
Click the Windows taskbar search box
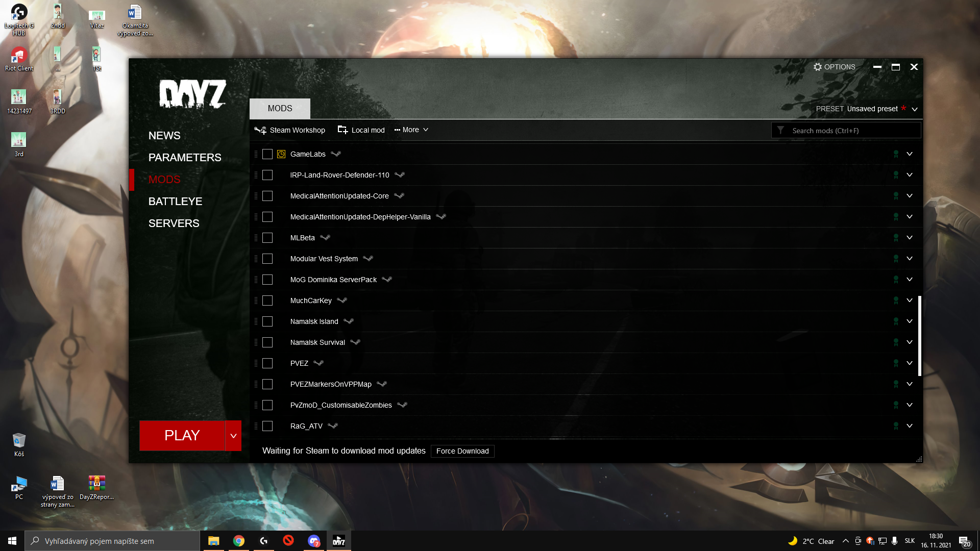(x=112, y=541)
